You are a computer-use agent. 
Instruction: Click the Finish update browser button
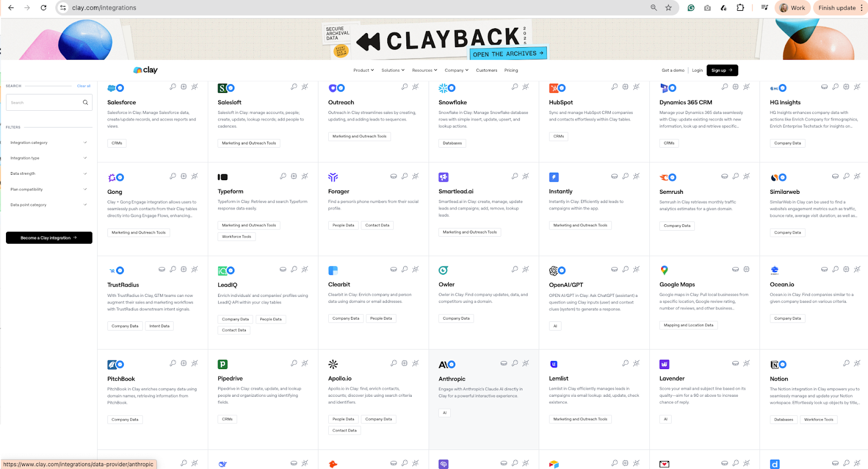(840, 8)
